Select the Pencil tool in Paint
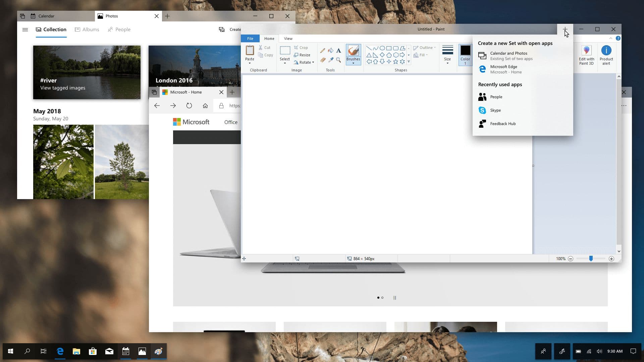 tap(323, 50)
